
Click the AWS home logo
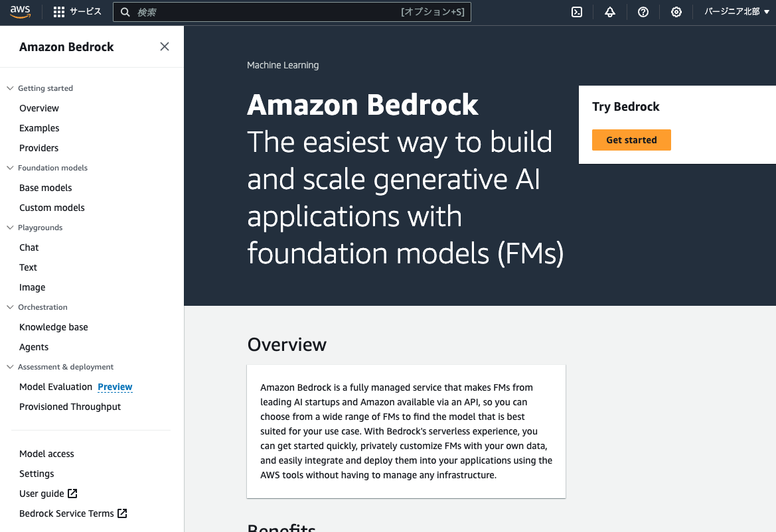pos(21,11)
